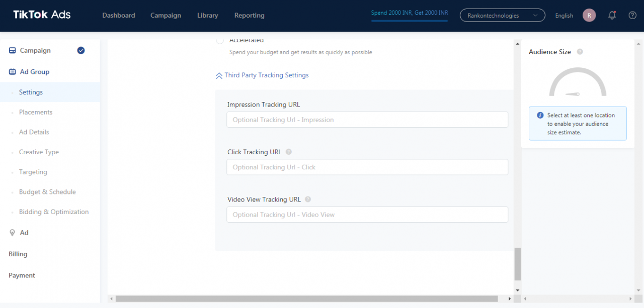
Task: Open the Campaign top menu
Action: point(166,16)
